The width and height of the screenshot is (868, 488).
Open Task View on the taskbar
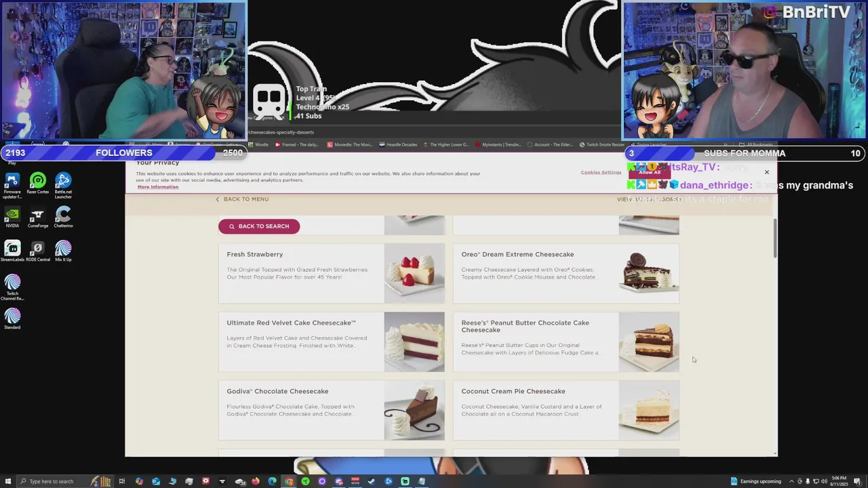(122, 481)
